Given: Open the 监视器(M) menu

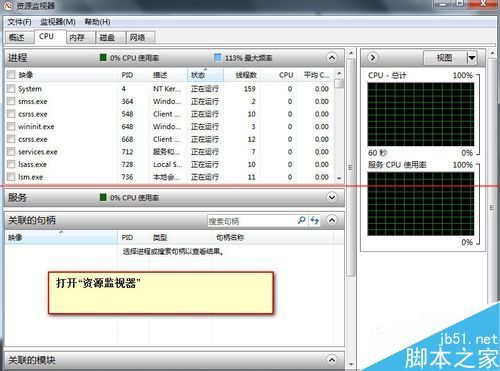Looking at the screenshot, I should (58, 22).
